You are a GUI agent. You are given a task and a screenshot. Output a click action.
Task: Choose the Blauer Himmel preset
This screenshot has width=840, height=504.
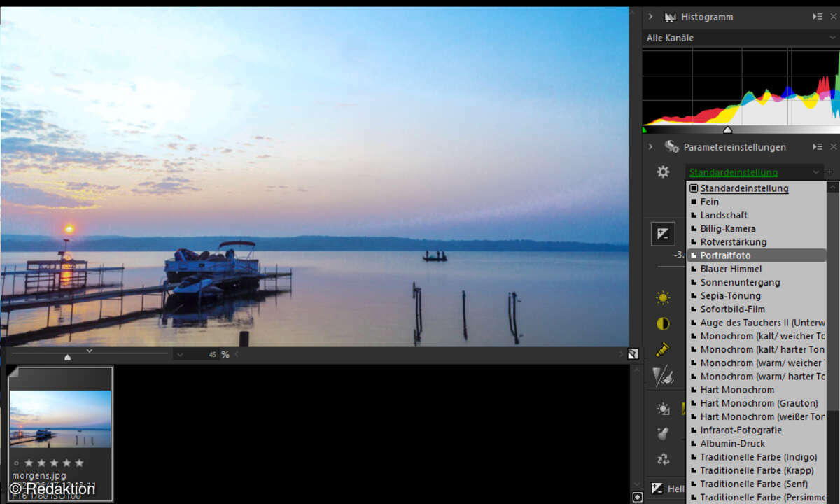(x=757, y=269)
